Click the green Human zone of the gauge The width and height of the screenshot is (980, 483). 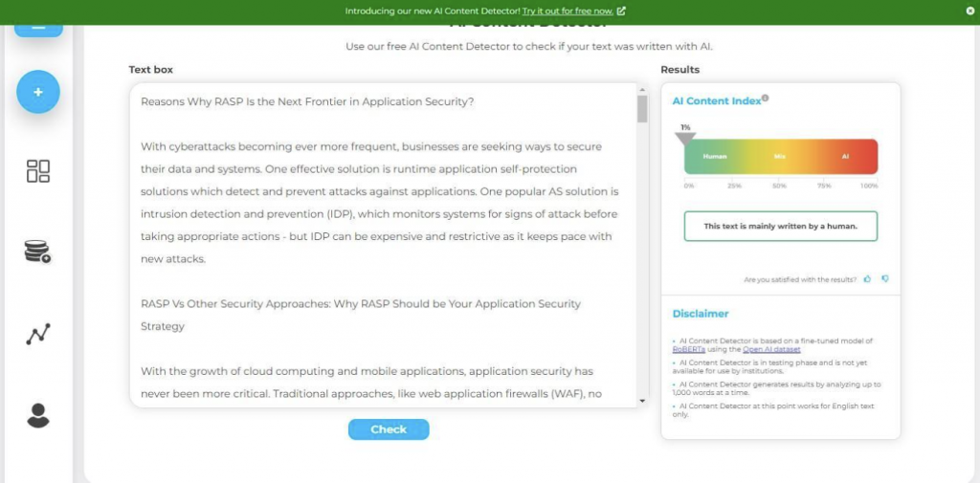[714, 156]
